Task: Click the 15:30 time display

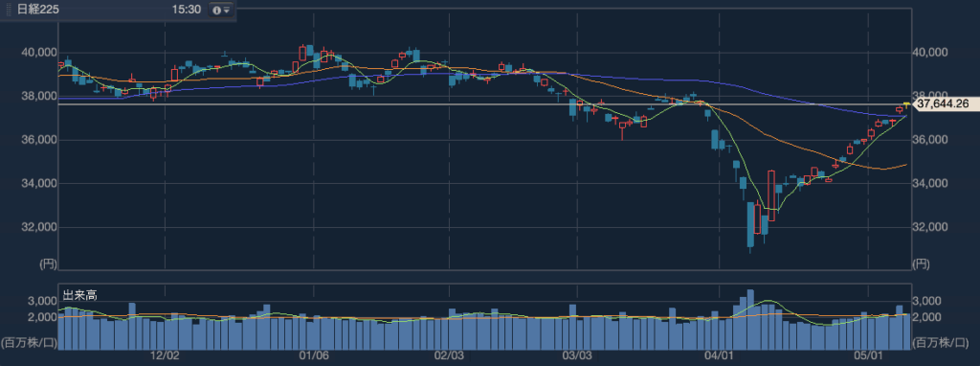Action: [x=187, y=10]
